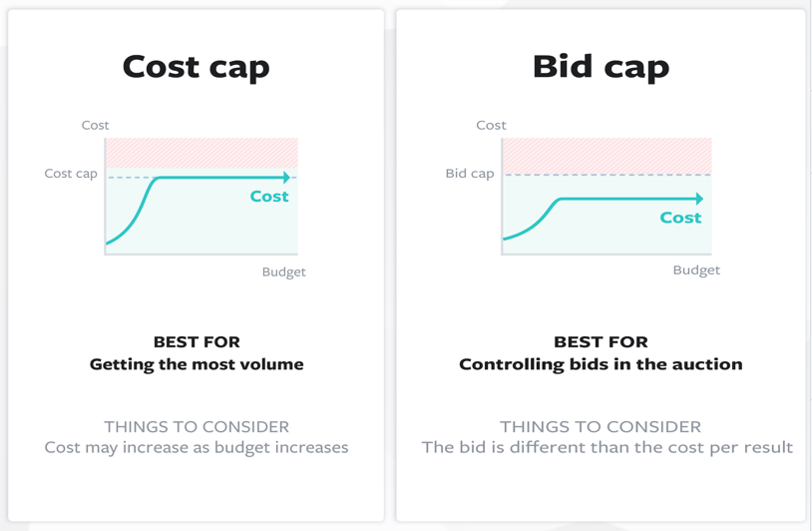Click 'The bid is different than the cost per result'
Screen dimensions: 812x531
607,447
